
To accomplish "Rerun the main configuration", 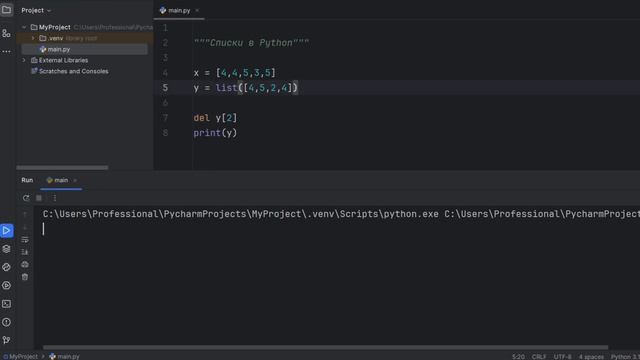I will coord(26,198).
